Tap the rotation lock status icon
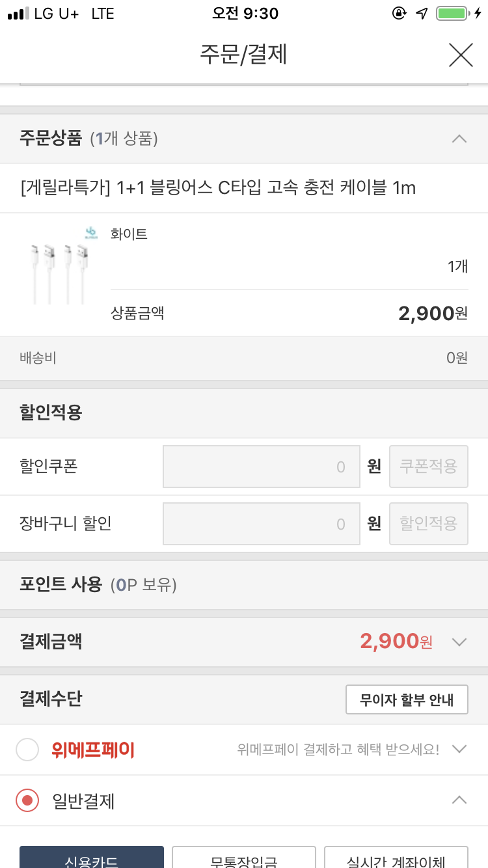 [x=399, y=14]
